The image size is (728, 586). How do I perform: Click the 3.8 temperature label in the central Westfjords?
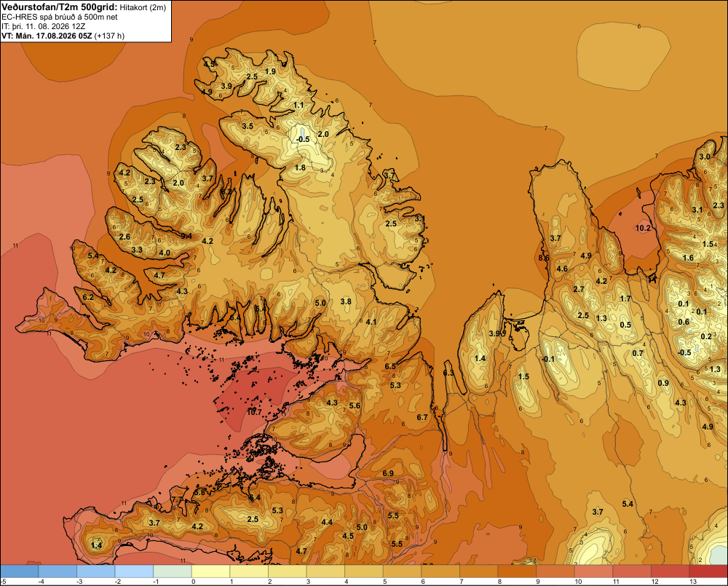click(345, 301)
